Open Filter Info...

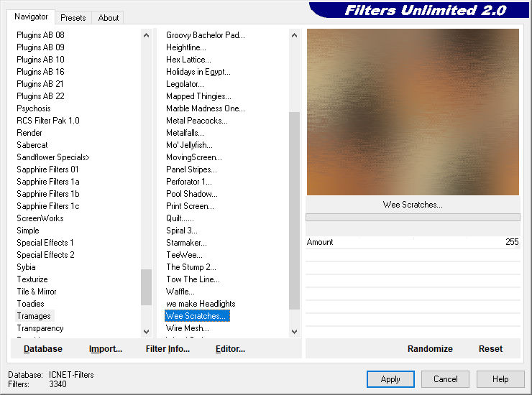click(x=168, y=349)
